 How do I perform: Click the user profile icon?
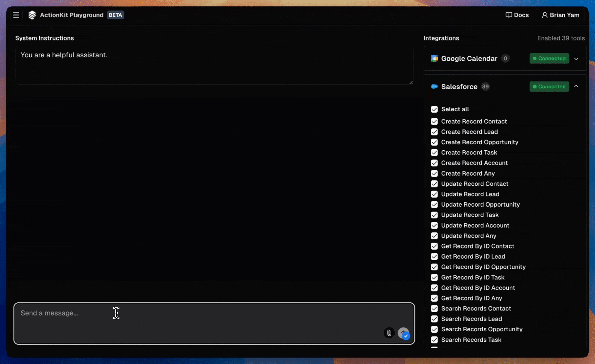544,15
